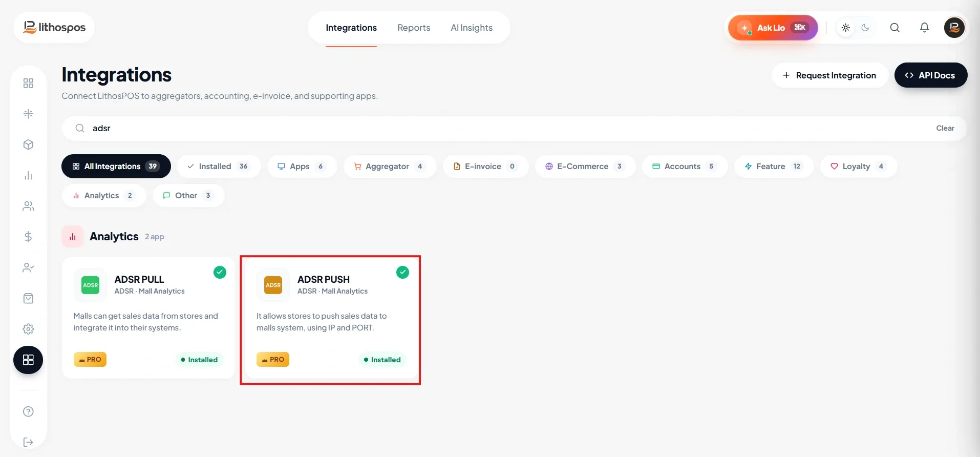
Task: Click the ADSR PUSH orange app icon
Action: [x=273, y=285]
